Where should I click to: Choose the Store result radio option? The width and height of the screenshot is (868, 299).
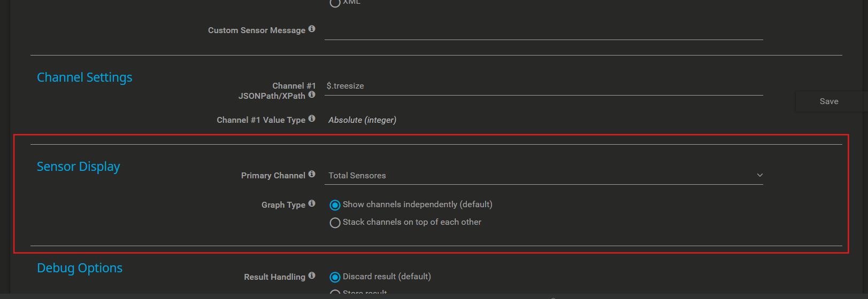[x=335, y=293]
